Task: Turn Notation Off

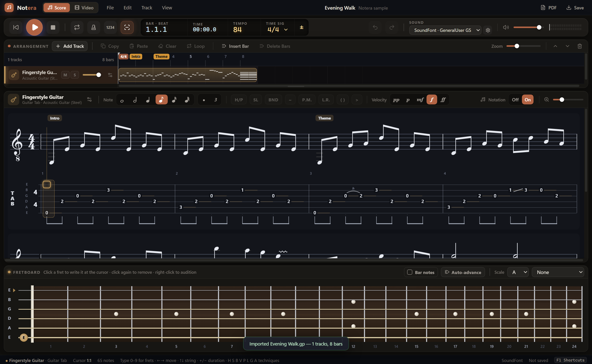Action: [515, 100]
